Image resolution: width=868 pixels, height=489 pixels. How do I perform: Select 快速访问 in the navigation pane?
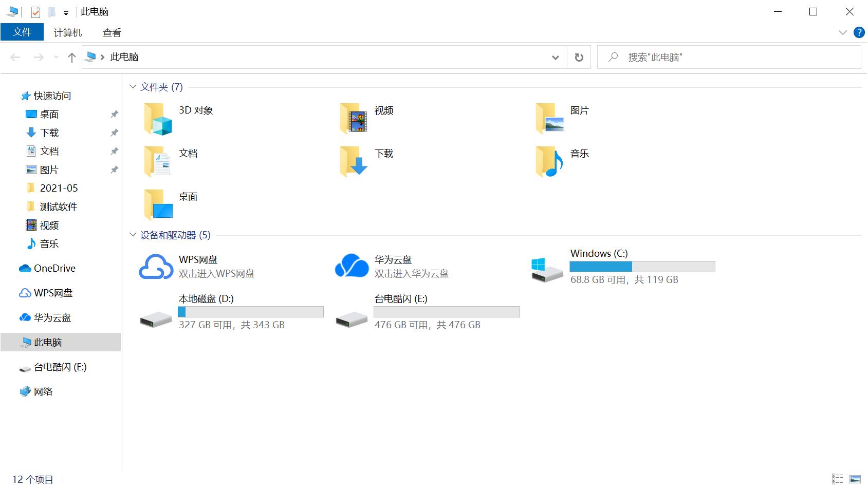[x=52, y=96]
